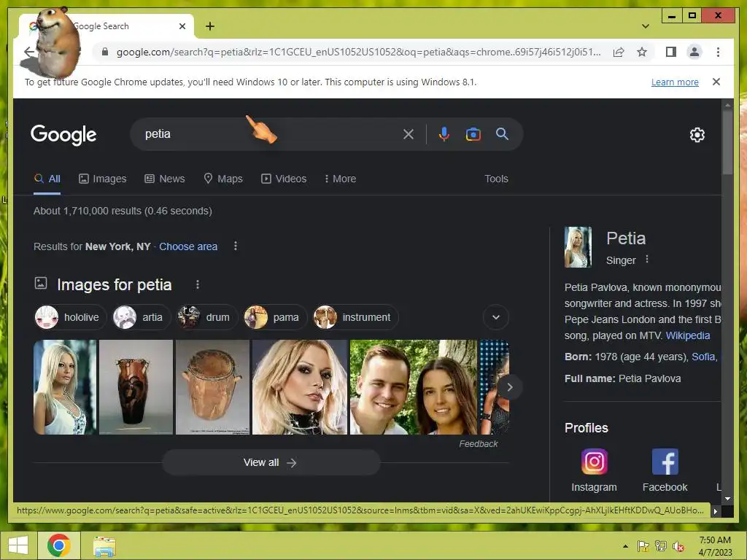Switch to the All results tab

click(47, 179)
